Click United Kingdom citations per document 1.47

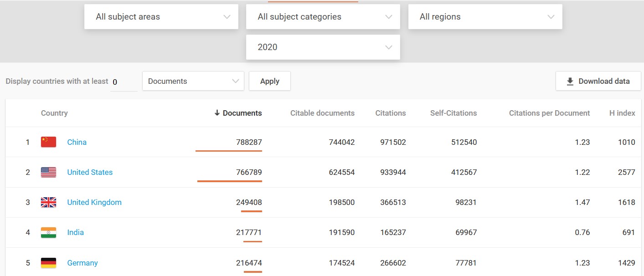tap(582, 202)
